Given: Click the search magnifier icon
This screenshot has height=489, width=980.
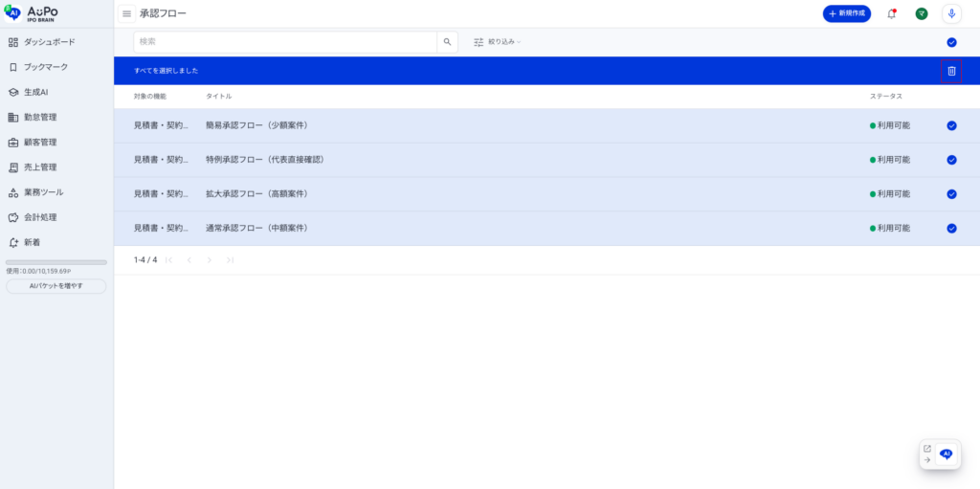Looking at the screenshot, I should point(447,42).
